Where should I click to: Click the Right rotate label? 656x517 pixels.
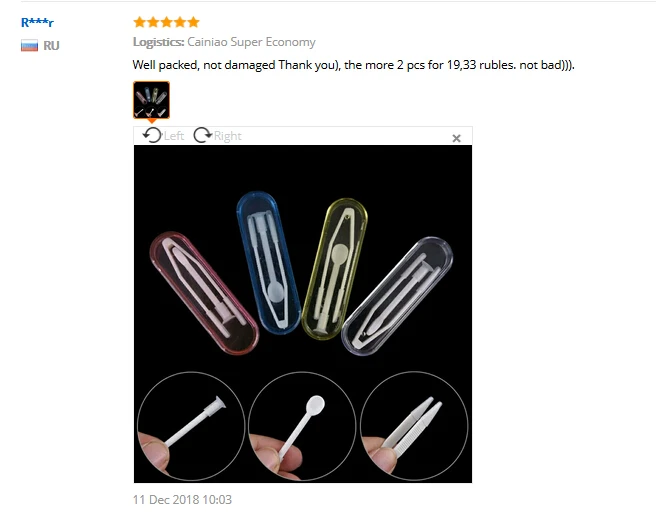pos(228,136)
